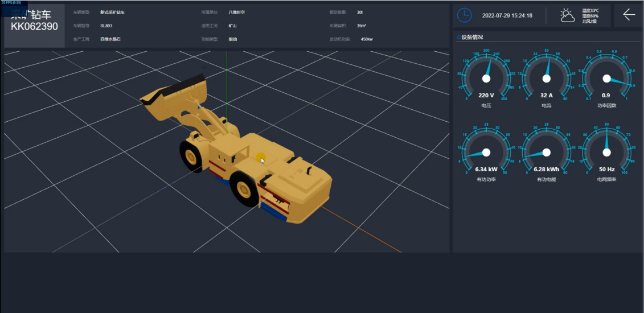Click the 有功电能 gauge showing 6.28 kWh

click(x=547, y=152)
